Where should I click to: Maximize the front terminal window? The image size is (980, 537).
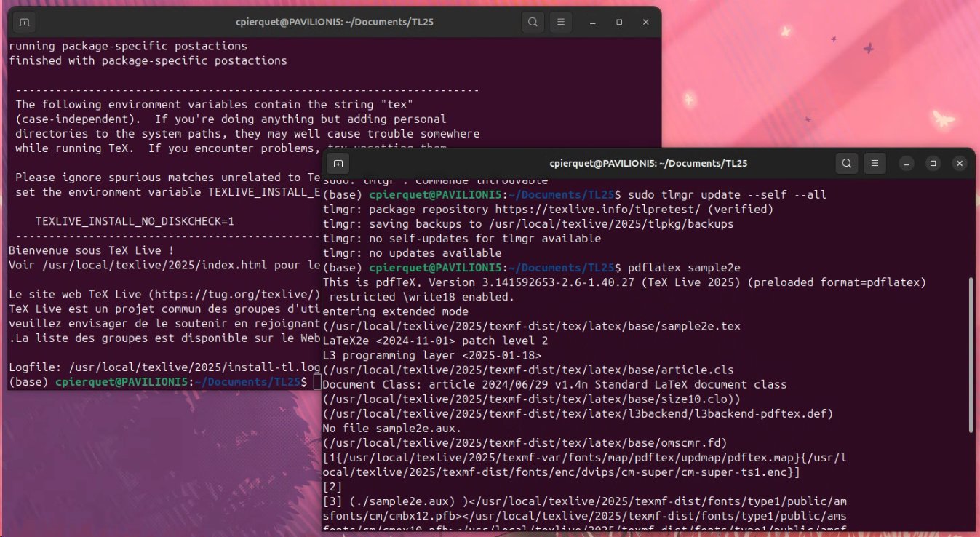tap(933, 164)
